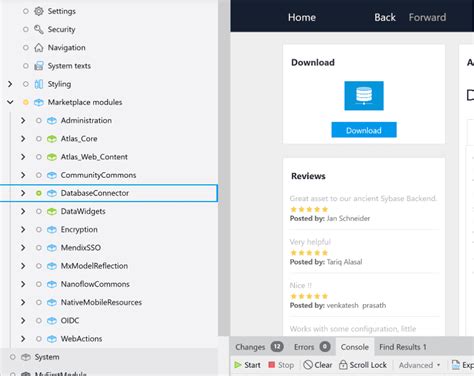Expand the Atlas_Core module

23,139
